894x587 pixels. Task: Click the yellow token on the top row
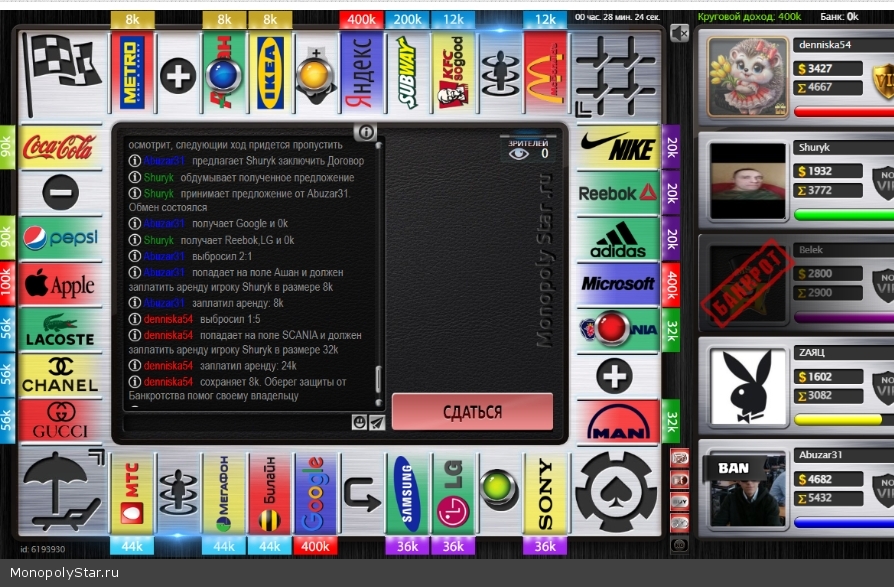(315, 74)
